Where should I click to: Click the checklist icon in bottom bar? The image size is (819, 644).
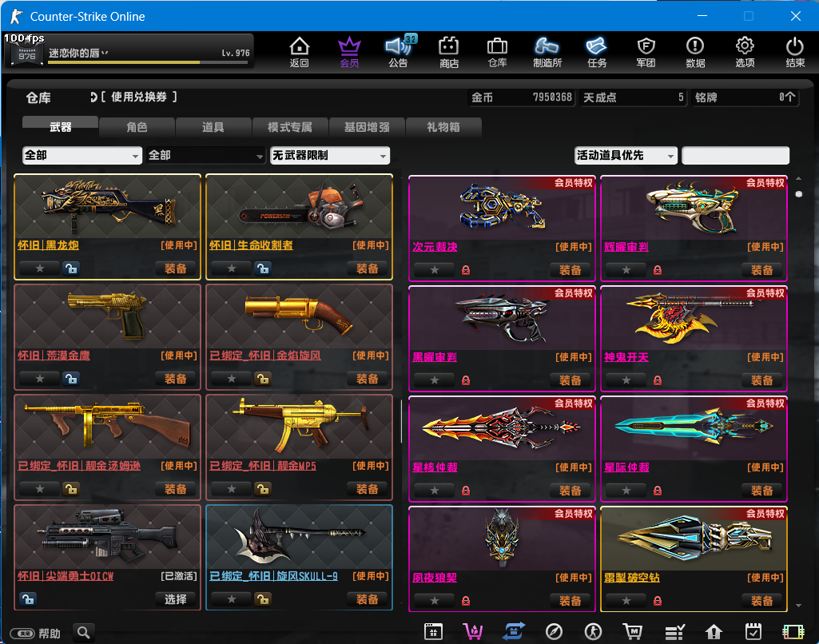[x=674, y=632]
